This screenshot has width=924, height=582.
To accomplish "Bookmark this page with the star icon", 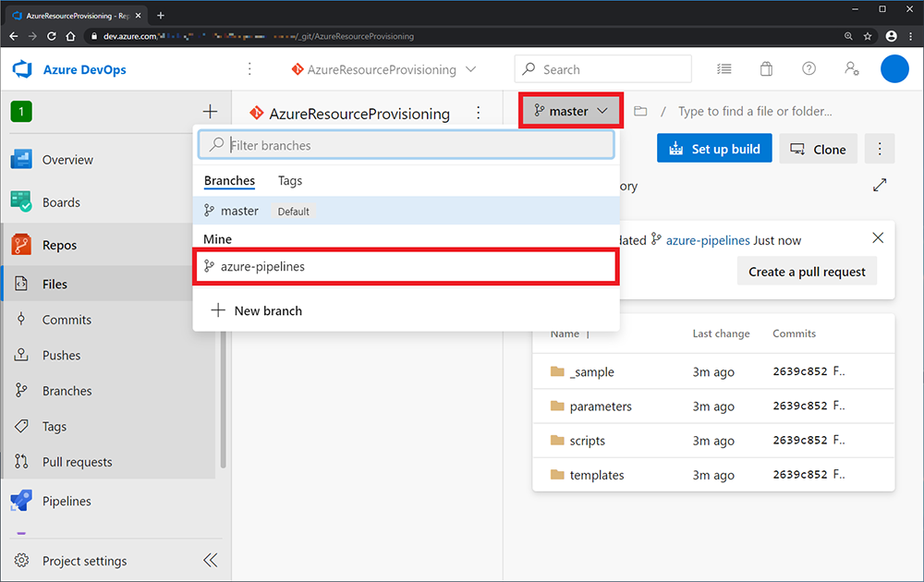I will 868,36.
